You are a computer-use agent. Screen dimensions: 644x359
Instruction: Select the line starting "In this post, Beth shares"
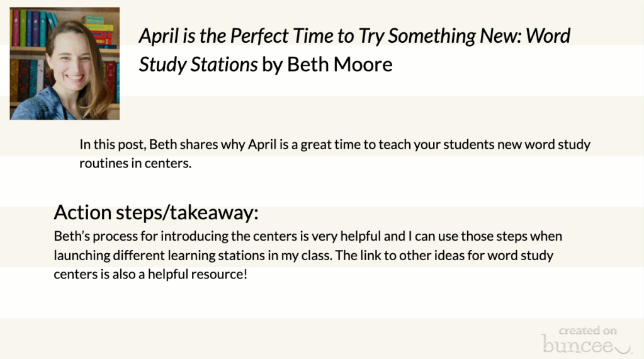coord(334,144)
